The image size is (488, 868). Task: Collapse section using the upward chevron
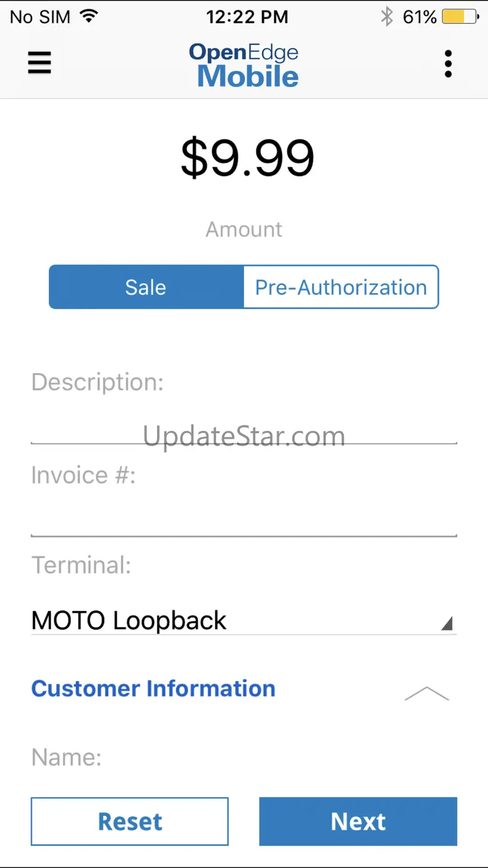427,693
